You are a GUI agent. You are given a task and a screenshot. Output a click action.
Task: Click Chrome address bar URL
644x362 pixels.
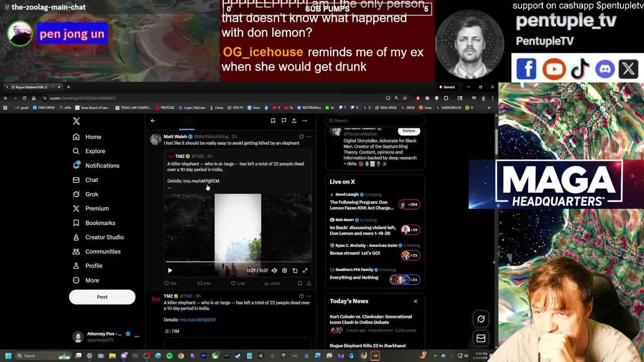pos(83,98)
